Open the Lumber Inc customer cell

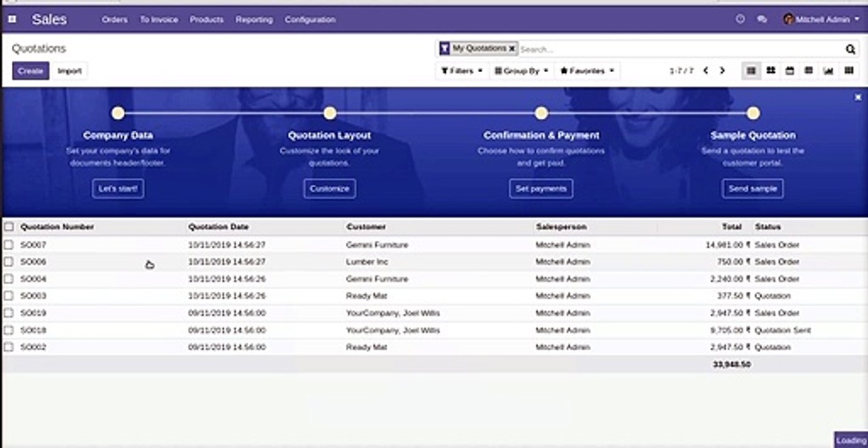coord(367,262)
